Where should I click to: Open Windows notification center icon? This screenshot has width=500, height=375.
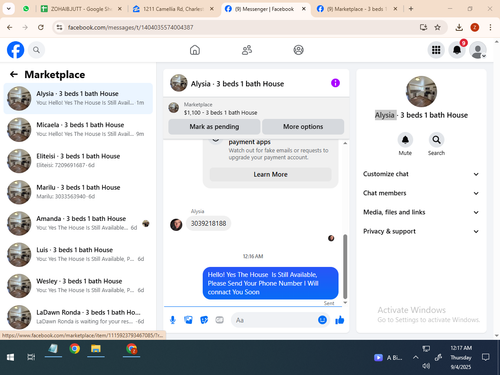486,357
